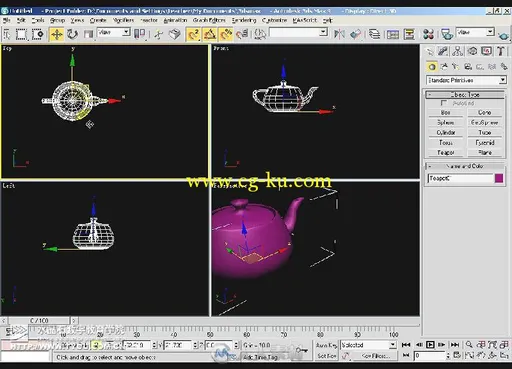The width and height of the screenshot is (512, 369).
Task: Enable Set Key mode
Action: (x=326, y=356)
